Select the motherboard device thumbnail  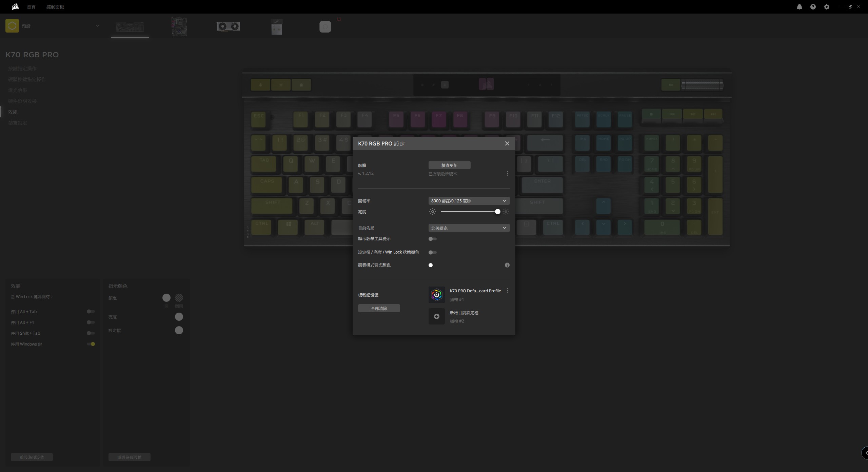179,27
